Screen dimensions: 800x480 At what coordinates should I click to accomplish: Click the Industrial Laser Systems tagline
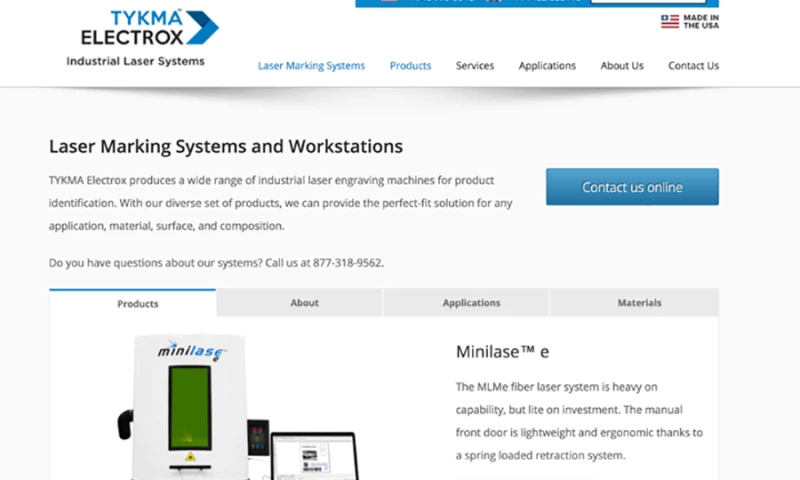click(x=136, y=61)
